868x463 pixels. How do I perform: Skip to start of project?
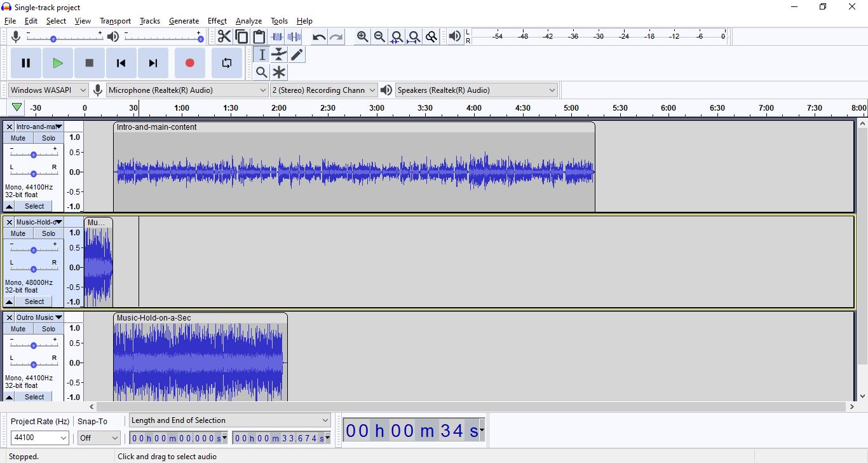(121, 63)
